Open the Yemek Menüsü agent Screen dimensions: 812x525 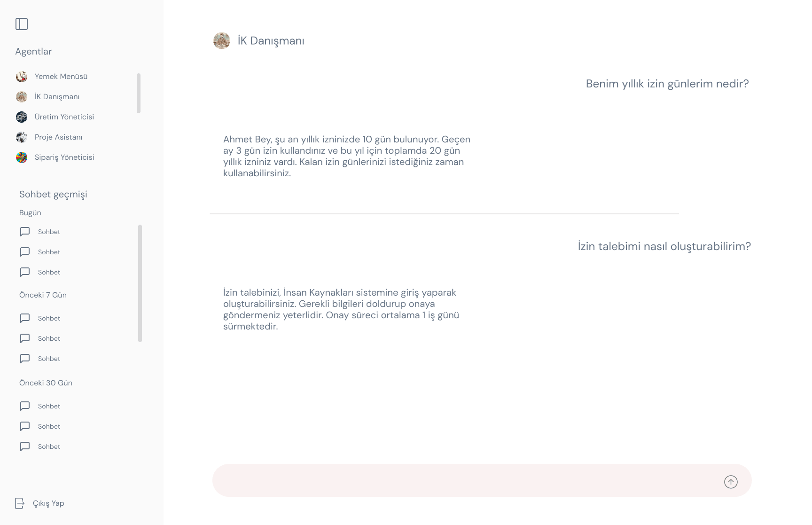61,77
